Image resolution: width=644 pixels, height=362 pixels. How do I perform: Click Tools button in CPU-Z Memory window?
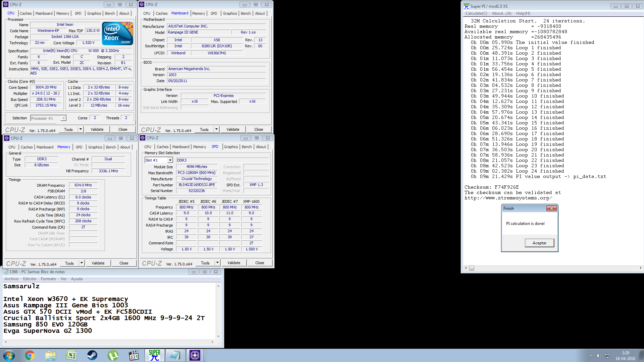point(69,263)
